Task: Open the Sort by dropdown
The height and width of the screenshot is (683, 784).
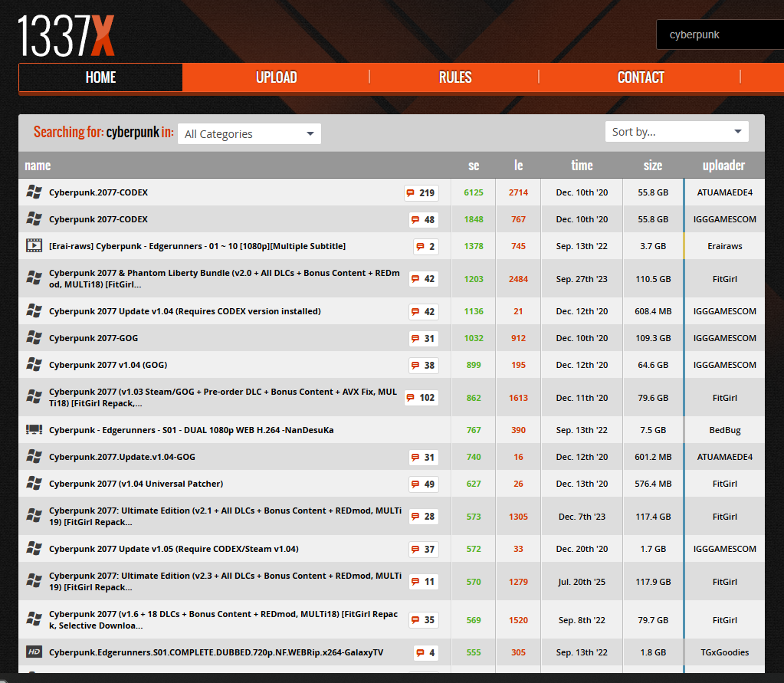Action: point(676,132)
